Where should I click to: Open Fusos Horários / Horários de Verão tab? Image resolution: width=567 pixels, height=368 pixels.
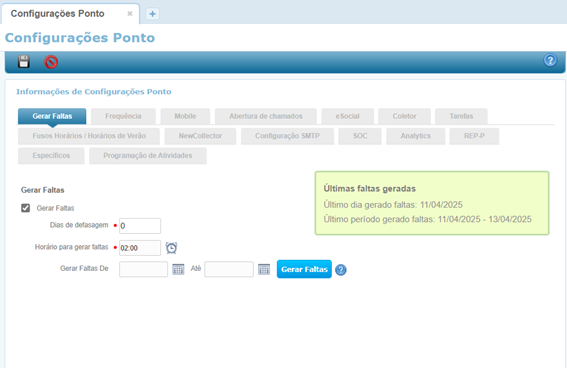[x=89, y=136]
